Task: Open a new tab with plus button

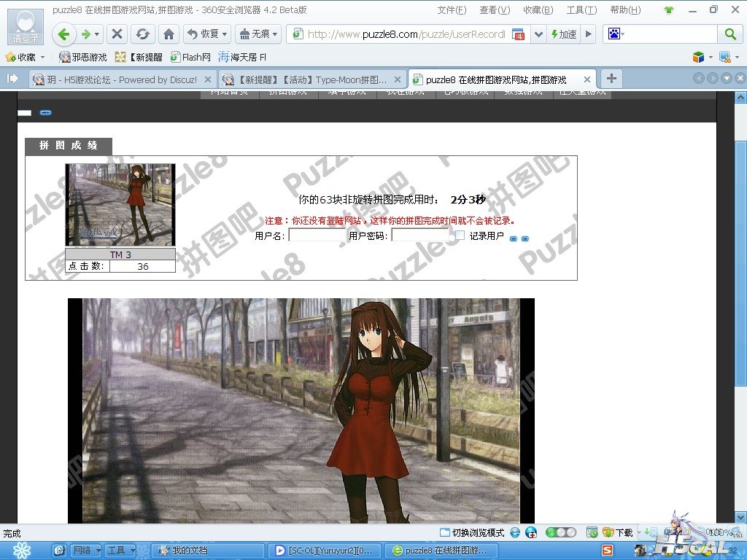Action: (612, 79)
